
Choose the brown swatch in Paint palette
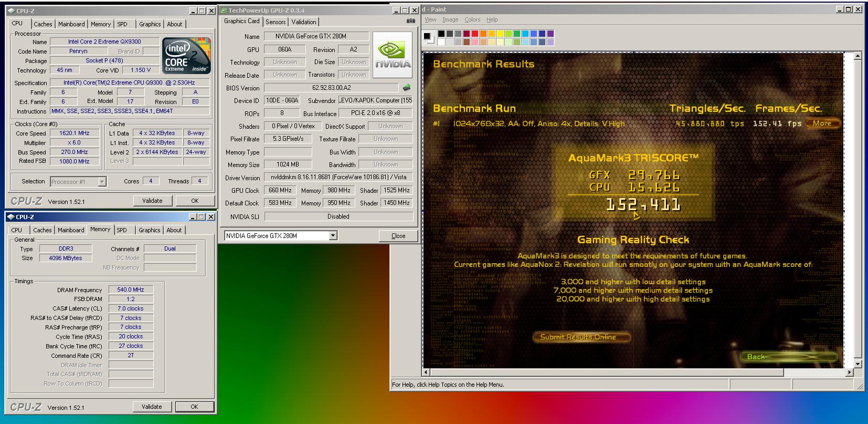point(467,42)
